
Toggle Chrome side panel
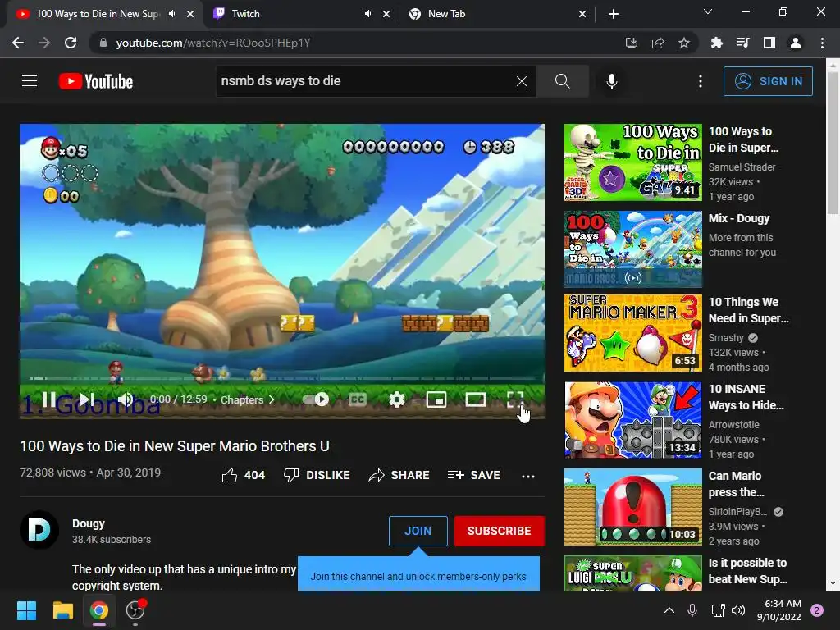[x=769, y=43]
